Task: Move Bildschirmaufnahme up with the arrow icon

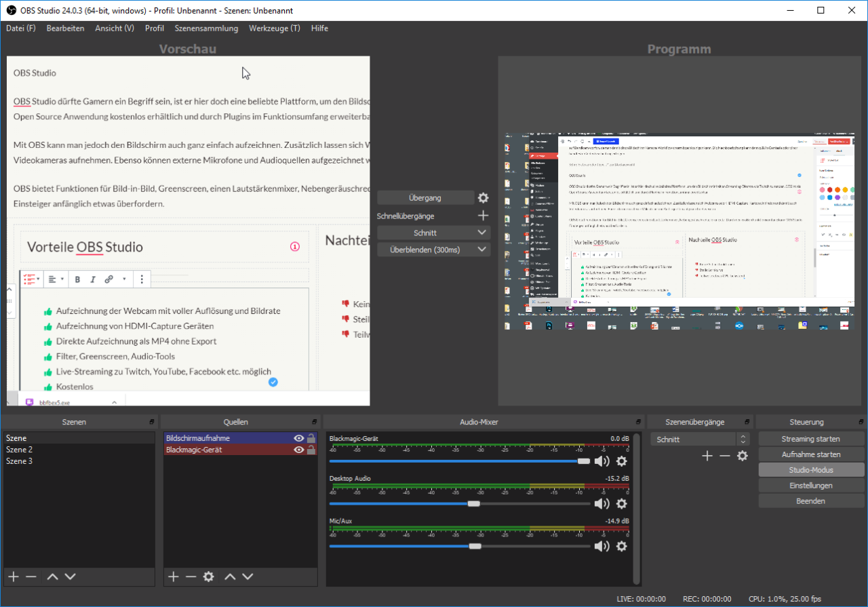Action: click(x=231, y=576)
